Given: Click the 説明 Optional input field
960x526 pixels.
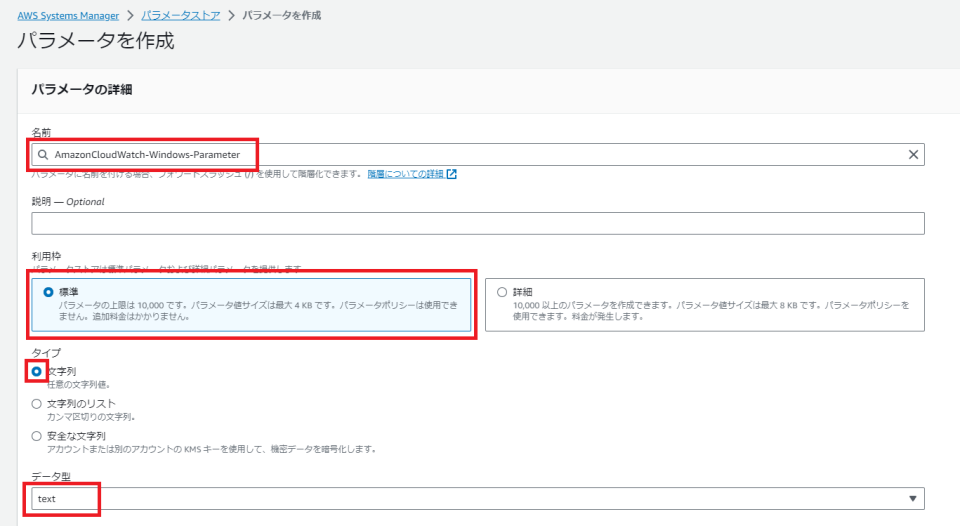Looking at the screenshot, I should 478,224.
